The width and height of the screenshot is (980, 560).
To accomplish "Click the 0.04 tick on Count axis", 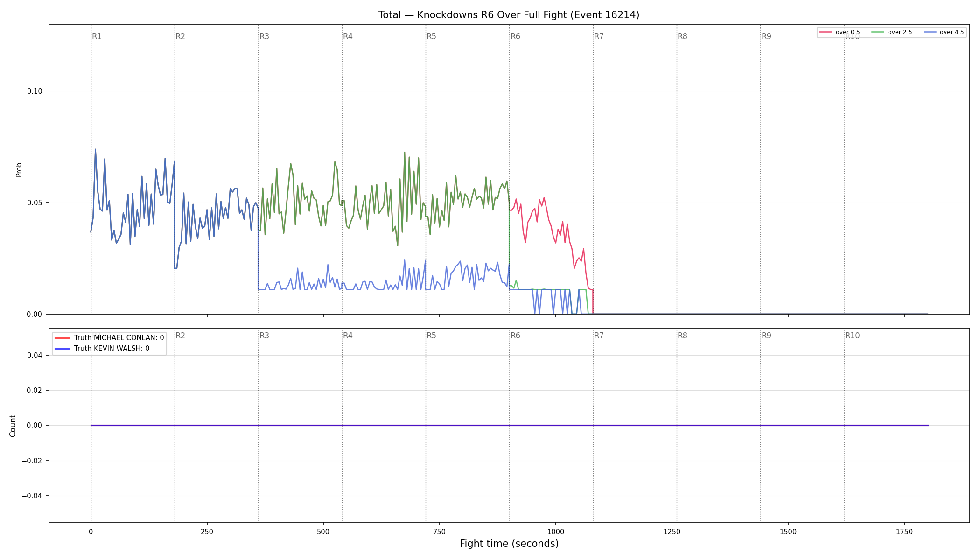I will pyautogui.click(x=35, y=355).
